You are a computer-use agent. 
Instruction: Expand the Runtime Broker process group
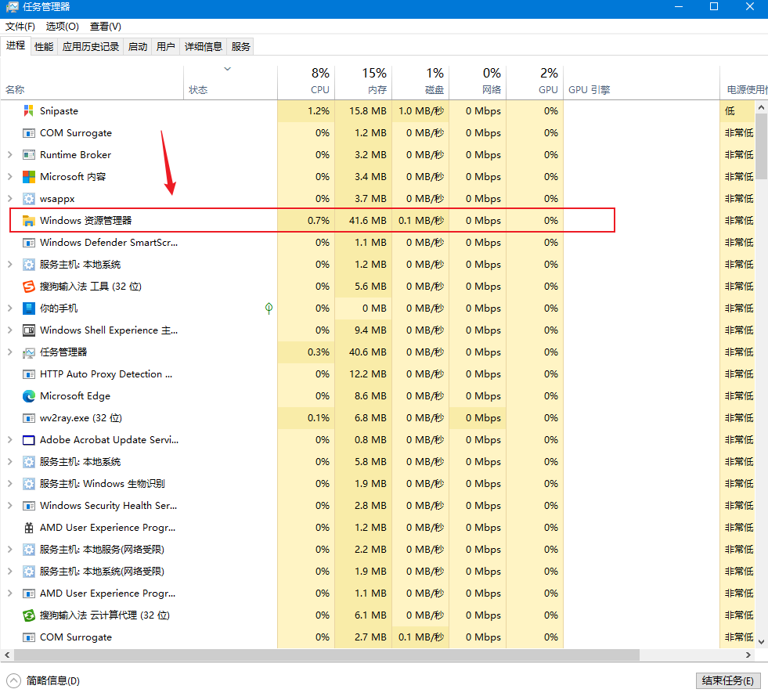point(10,155)
